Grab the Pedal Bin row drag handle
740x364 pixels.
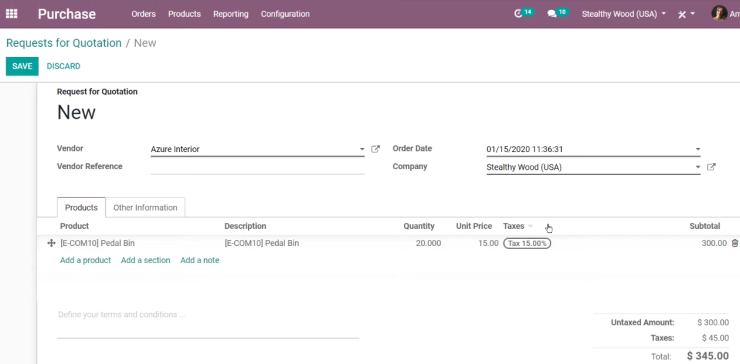51,243
